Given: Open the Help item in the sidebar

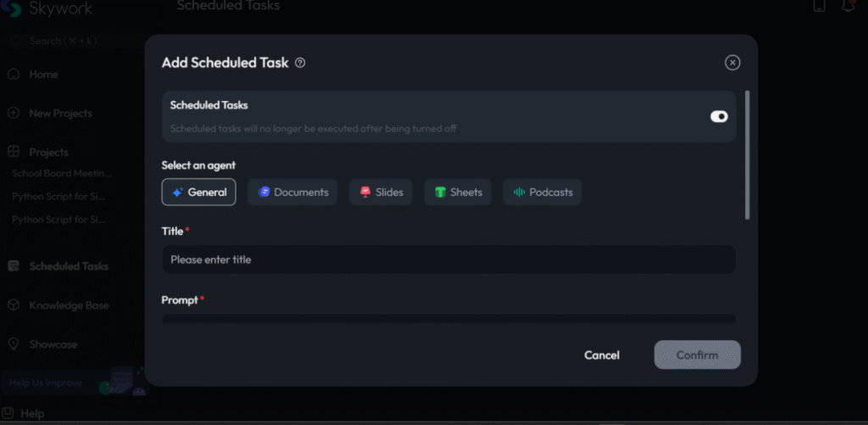Looking at the screenshot, I should (32, 414).
